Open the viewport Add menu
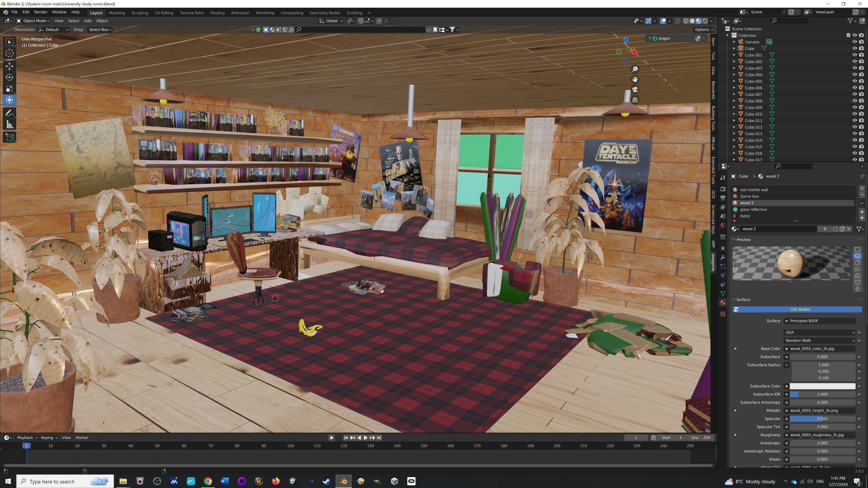868x488 pixels. click(88, 21)
